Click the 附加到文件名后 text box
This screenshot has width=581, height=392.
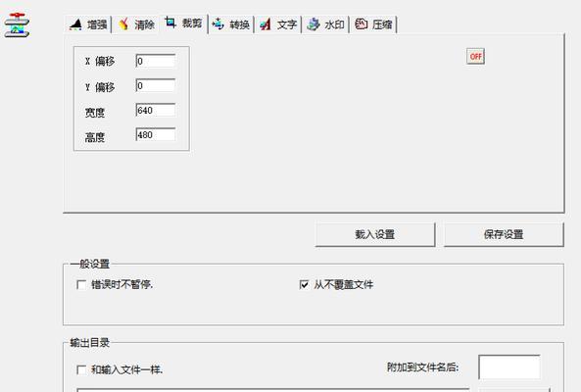pos(509,367)
